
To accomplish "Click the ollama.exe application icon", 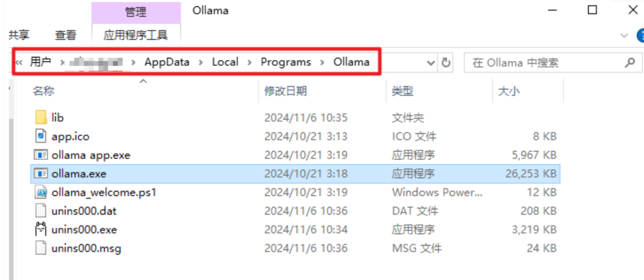I will [x=41, y=174].
